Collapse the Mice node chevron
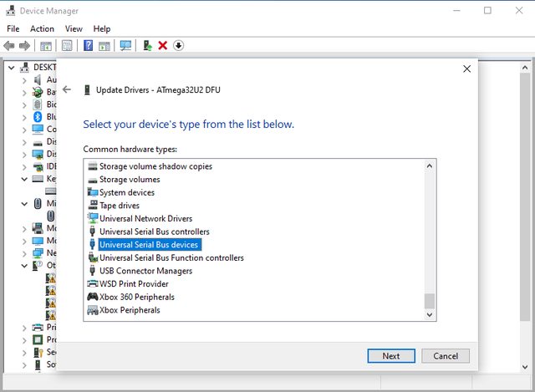 tap(24, 204)
